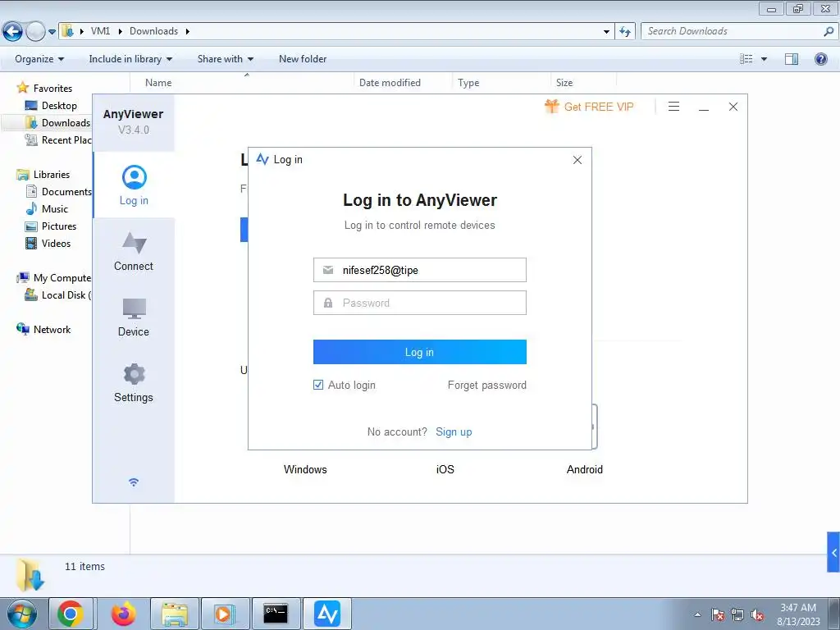This screenshot has width=840, height=630.
Task: Open the Share with menu
Action: point(226,59)
